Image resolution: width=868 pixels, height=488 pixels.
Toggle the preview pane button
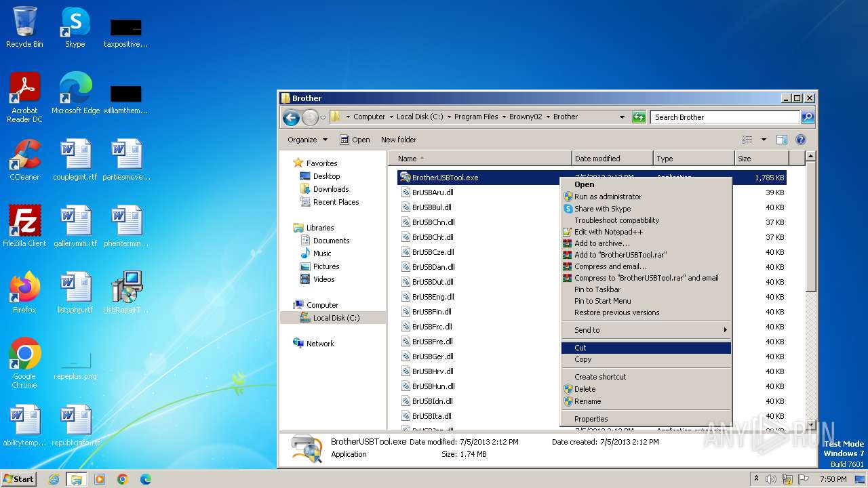(x=782, y=140)
